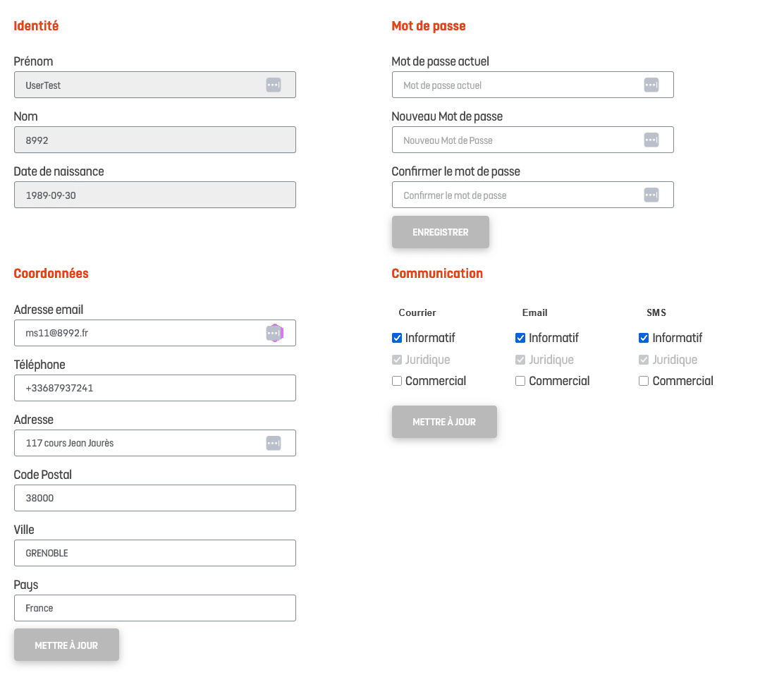Click autofill icon in Confirmer le mot de passe field
784x675 pixels.
tap(651, 195)
